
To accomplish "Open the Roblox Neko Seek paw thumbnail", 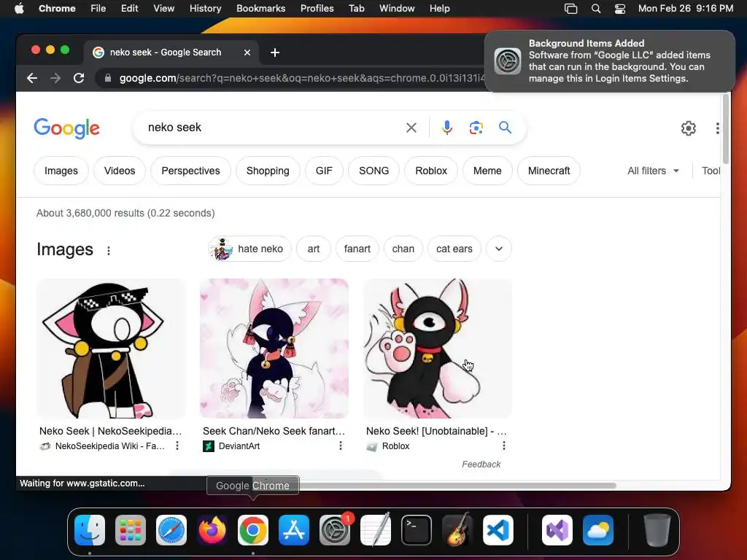I will pyautogui.click(x=438, y=349).
